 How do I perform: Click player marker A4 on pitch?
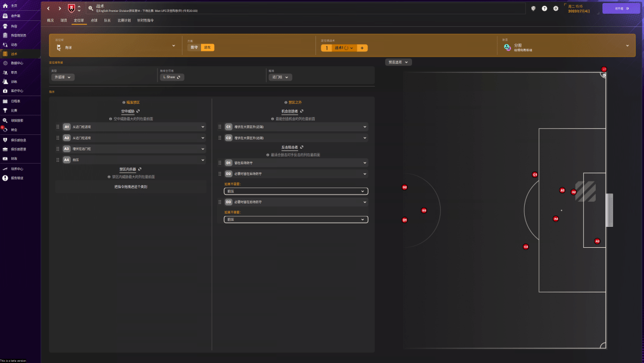tap(556, 219)
